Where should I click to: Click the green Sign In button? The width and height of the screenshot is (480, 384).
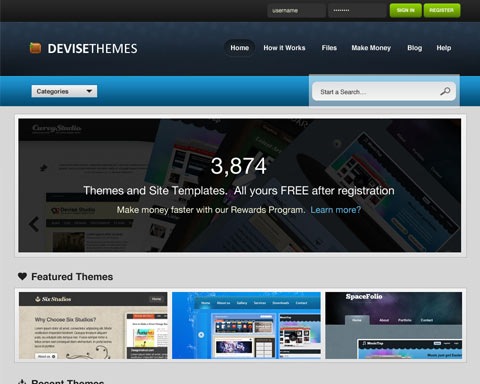406,10
